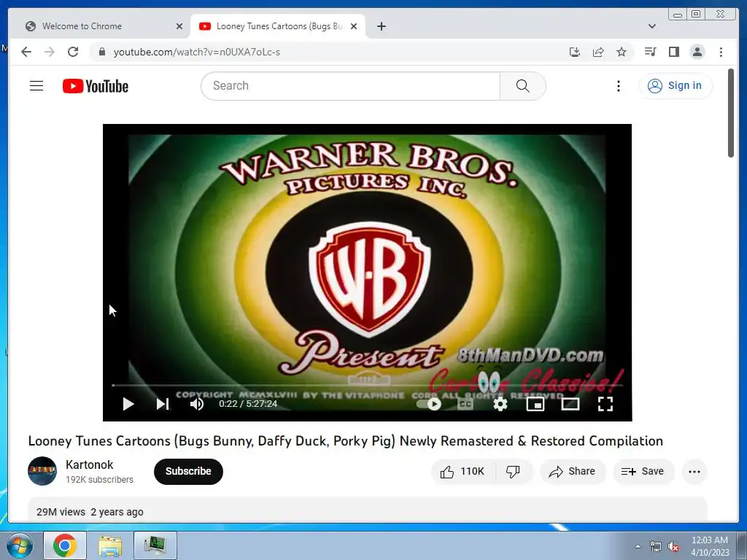Open the Windows Start menu

pos(19,545)
